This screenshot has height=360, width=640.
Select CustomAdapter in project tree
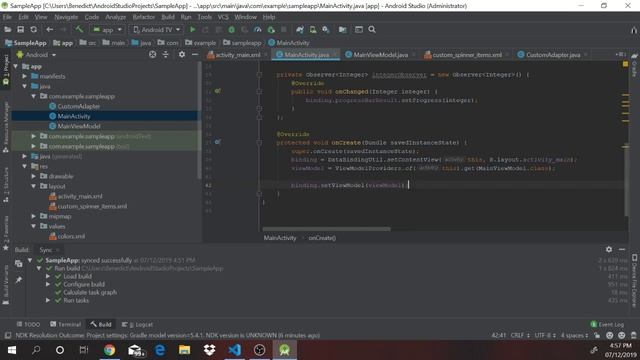pos(78,106)
